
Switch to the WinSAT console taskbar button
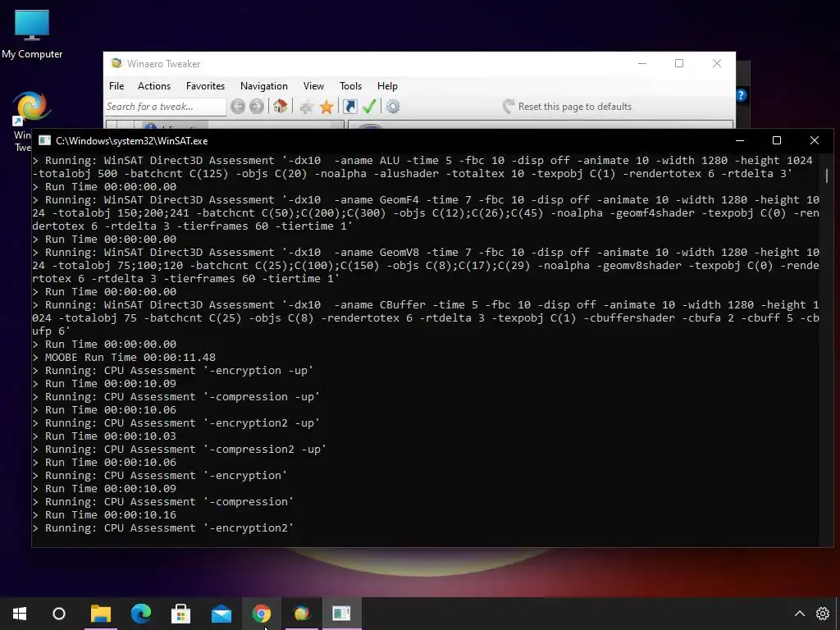pos(342,614)
